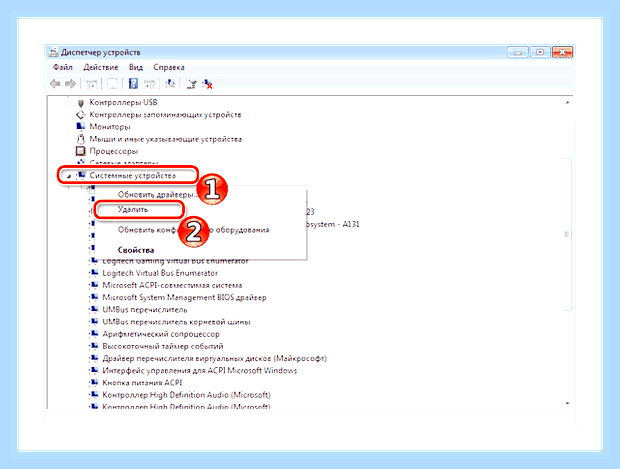Image resolution: width=620 pixels, height=469 pixels.
Task: Click Scan for hardware changes toolbar icon
Action: coord(170,84)
